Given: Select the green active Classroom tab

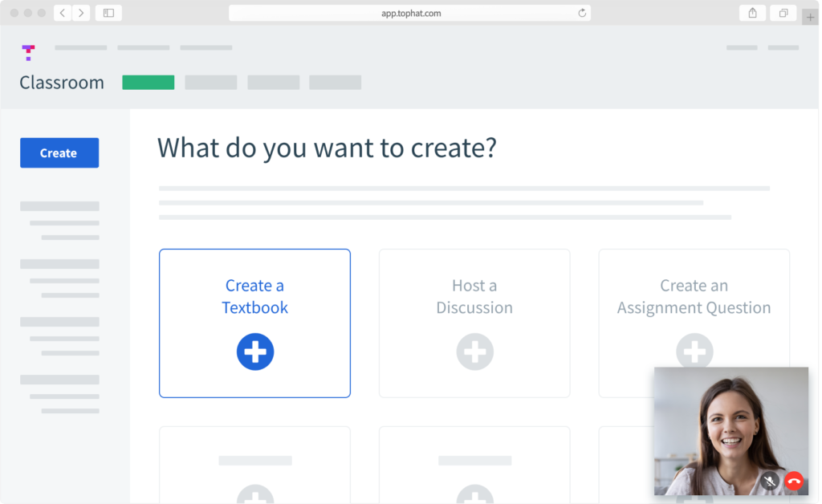Looking at the screenshot, I should point(149,82).
